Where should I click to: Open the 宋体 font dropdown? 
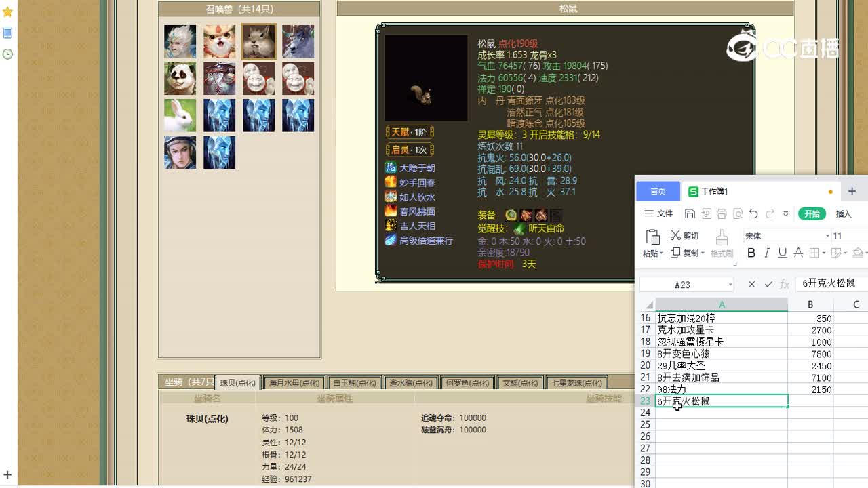(827, 236)
